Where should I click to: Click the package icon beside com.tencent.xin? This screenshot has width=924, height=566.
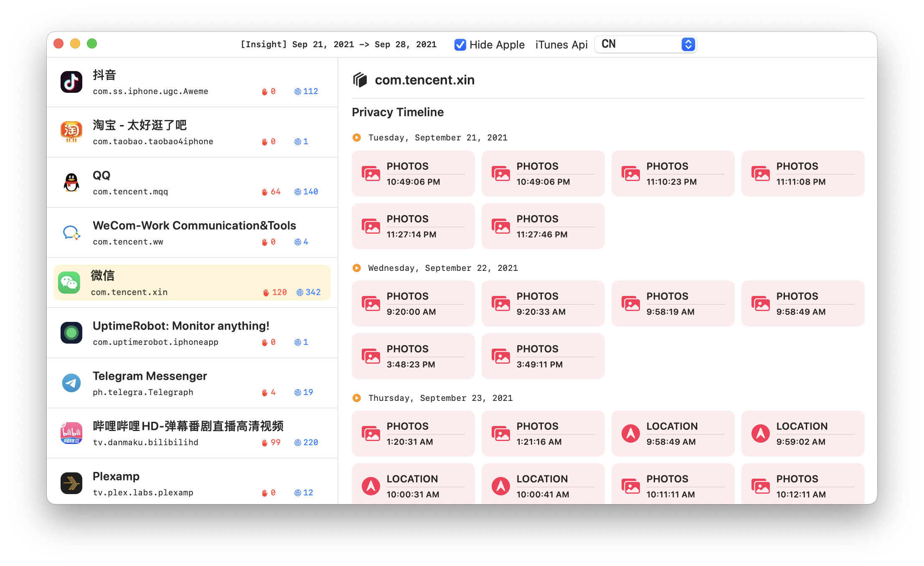[x=360, y=80]
